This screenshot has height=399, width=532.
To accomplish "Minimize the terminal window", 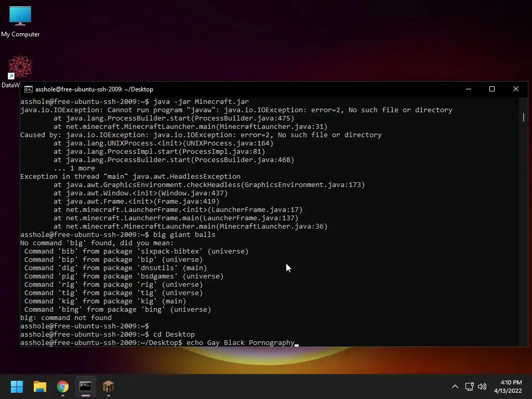I will click(x=469, y=89).
